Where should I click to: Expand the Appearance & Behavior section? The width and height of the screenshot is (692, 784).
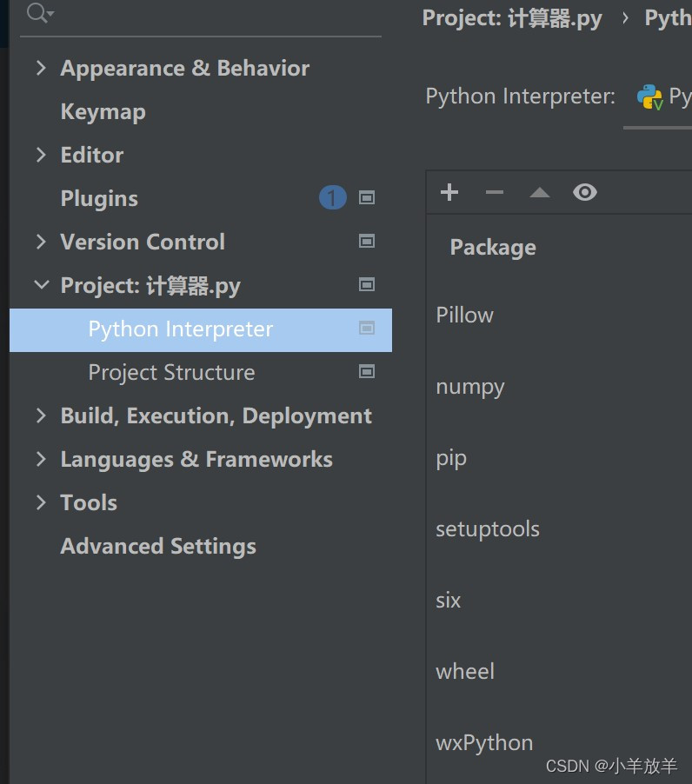(x=41, y=68)
